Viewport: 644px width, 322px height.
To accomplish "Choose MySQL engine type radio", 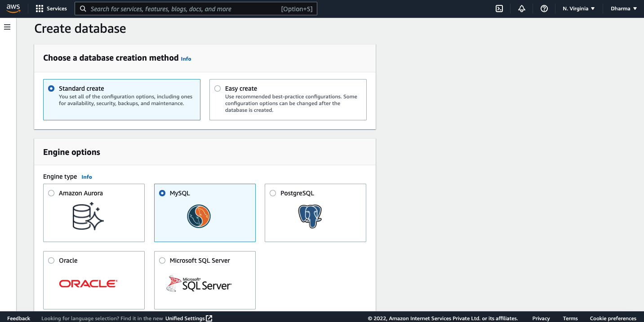I will [x=162, y=193].
